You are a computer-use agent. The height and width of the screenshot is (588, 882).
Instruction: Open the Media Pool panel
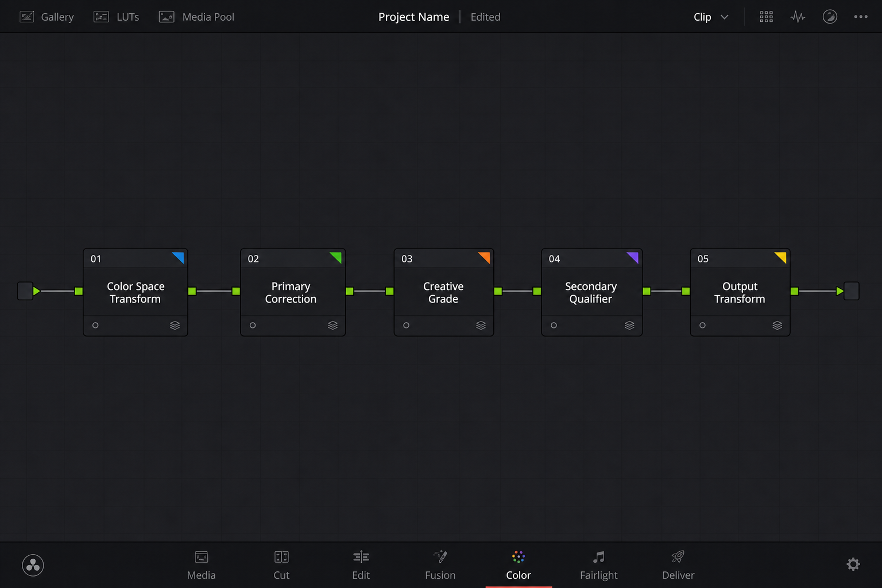[x=196, y=17]
